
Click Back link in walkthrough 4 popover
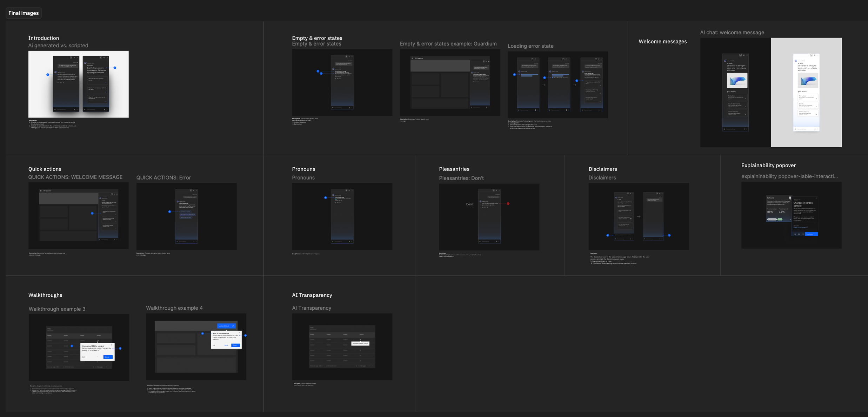click(226, 345)
